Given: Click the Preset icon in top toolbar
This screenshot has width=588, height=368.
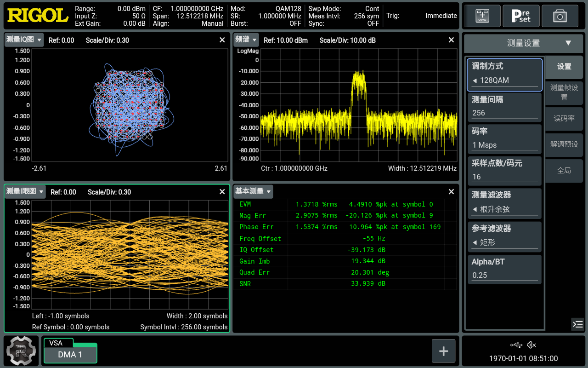Looking at the screenshot, I should pos(521,16).
